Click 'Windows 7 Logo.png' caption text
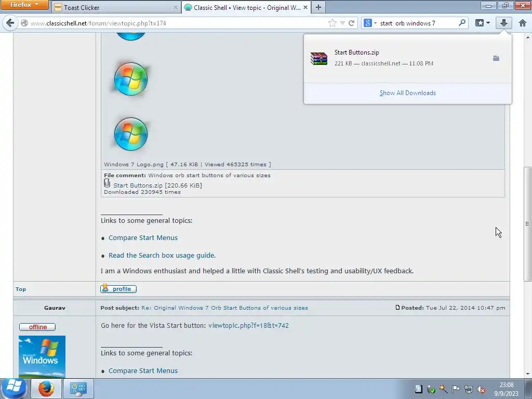532x399 pixels. pyautogui.click(x=134, y=165)
